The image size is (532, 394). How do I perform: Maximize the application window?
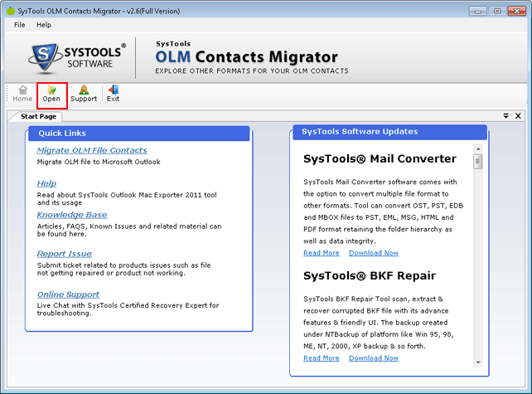tap(497, 12)
